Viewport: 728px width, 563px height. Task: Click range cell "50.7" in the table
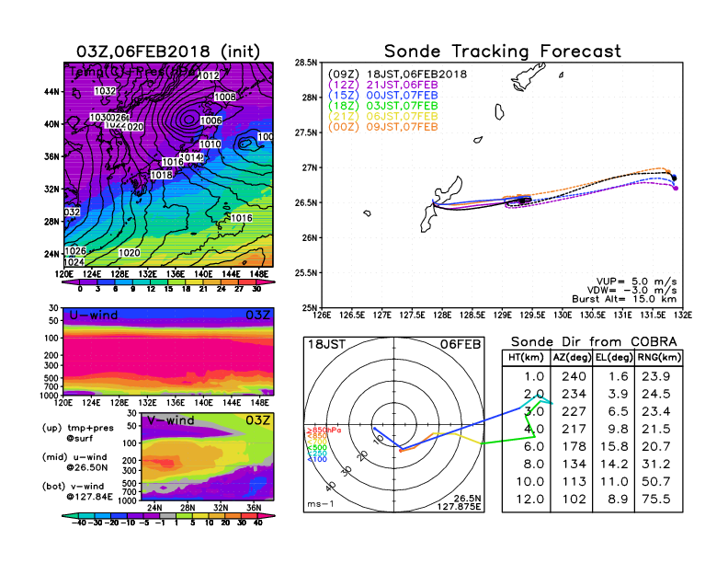coord(656,482)
